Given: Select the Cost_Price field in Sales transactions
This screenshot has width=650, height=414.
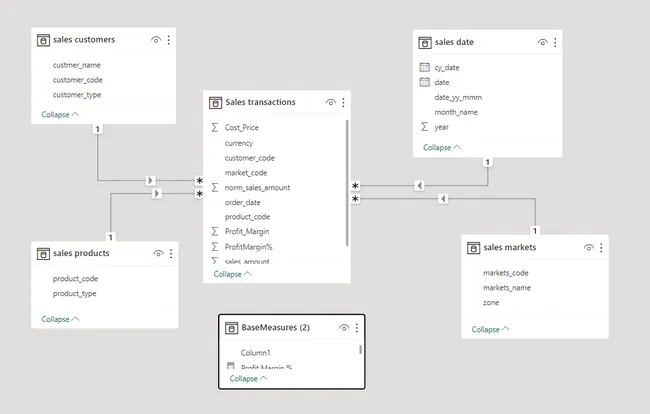Looking at the screenshot, I should coord(242,128).
